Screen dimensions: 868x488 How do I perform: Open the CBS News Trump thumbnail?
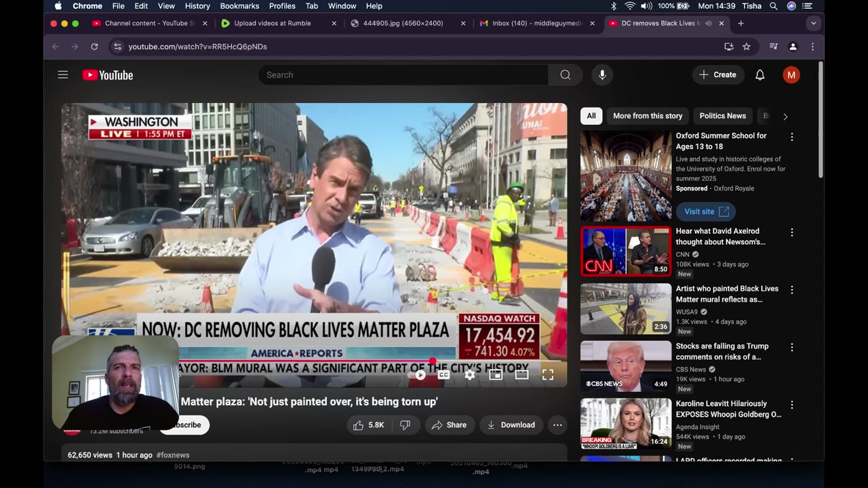626,367
